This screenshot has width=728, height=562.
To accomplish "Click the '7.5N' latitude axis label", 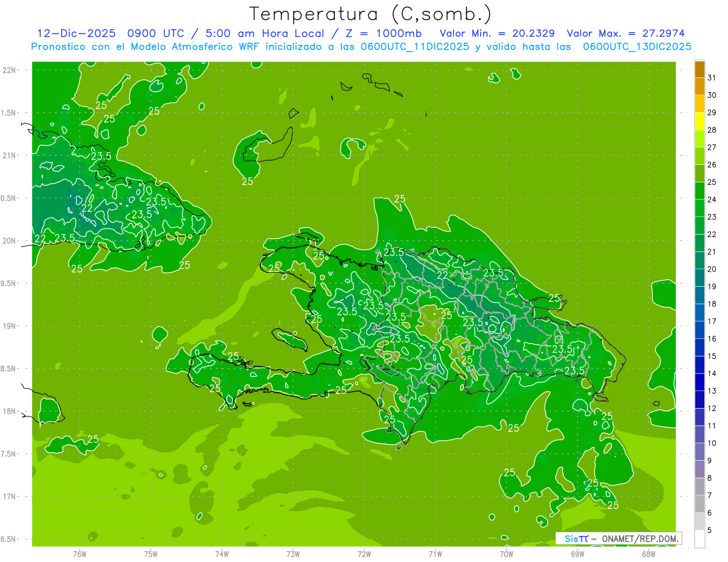I will click(x=9, y=454).
